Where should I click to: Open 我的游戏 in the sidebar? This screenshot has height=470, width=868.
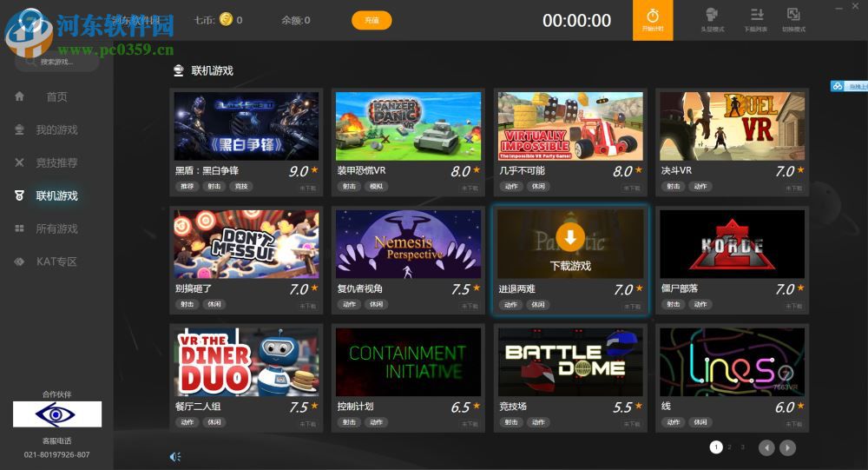(x=56, y=129)
